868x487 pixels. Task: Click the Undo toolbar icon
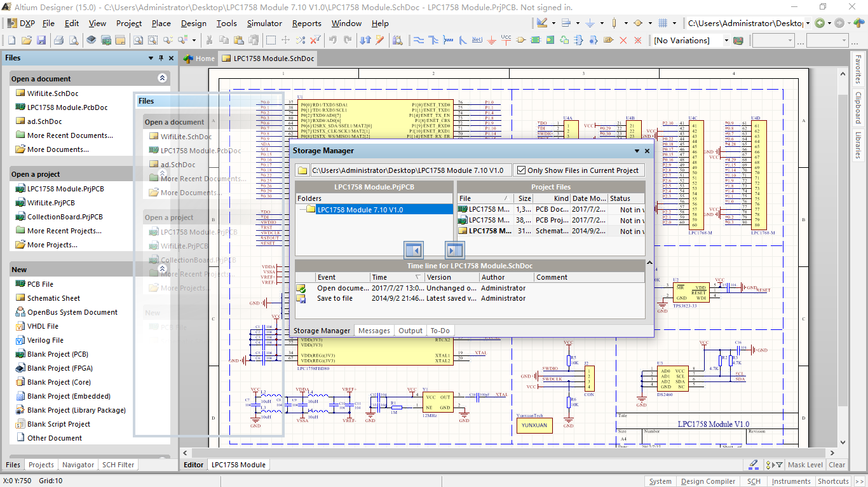[333, 40]
